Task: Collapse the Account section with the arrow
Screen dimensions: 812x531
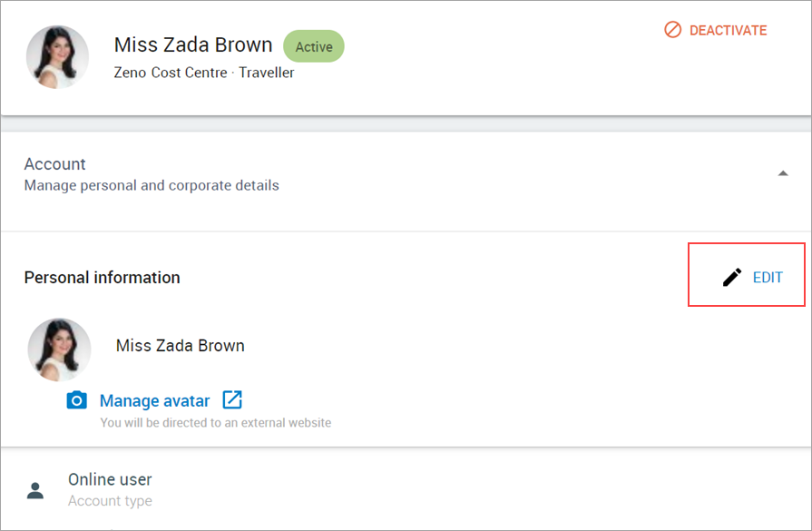Action: pyautogui.click(x=783, y=173)
